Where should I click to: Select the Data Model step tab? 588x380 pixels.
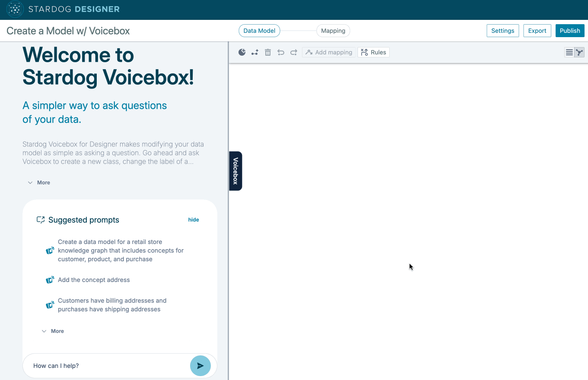point(259,31)
